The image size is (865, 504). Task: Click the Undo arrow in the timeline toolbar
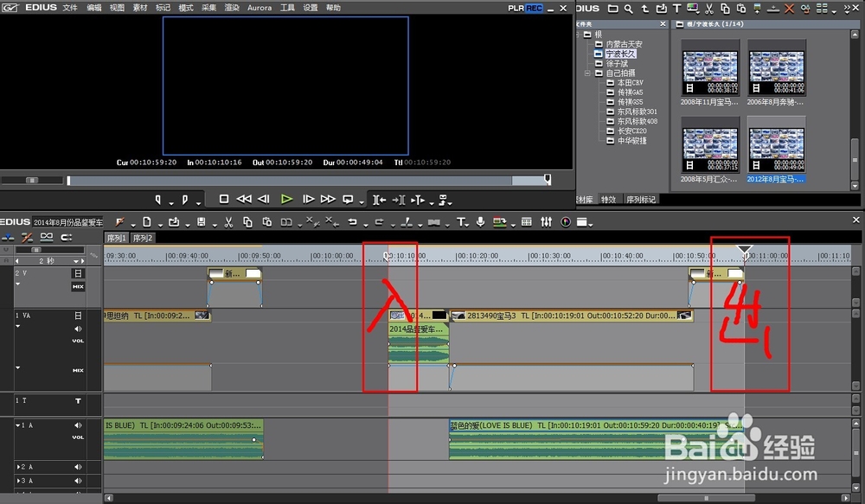click(x=353, y=222)
